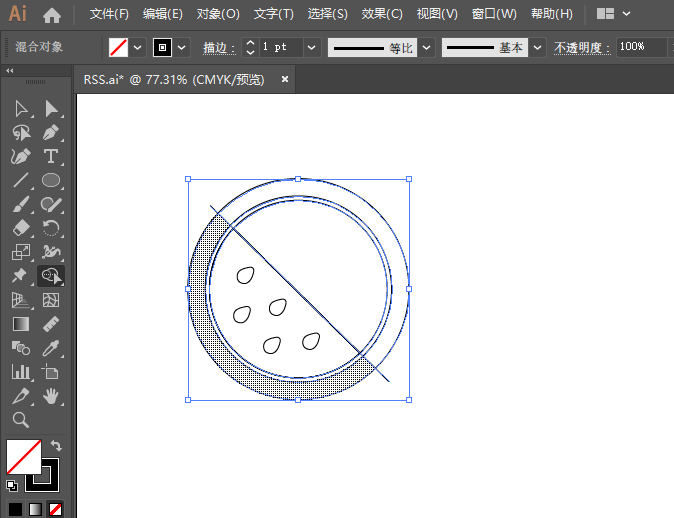Select the Hand tool
674x518 pixels.
point(51,396)
